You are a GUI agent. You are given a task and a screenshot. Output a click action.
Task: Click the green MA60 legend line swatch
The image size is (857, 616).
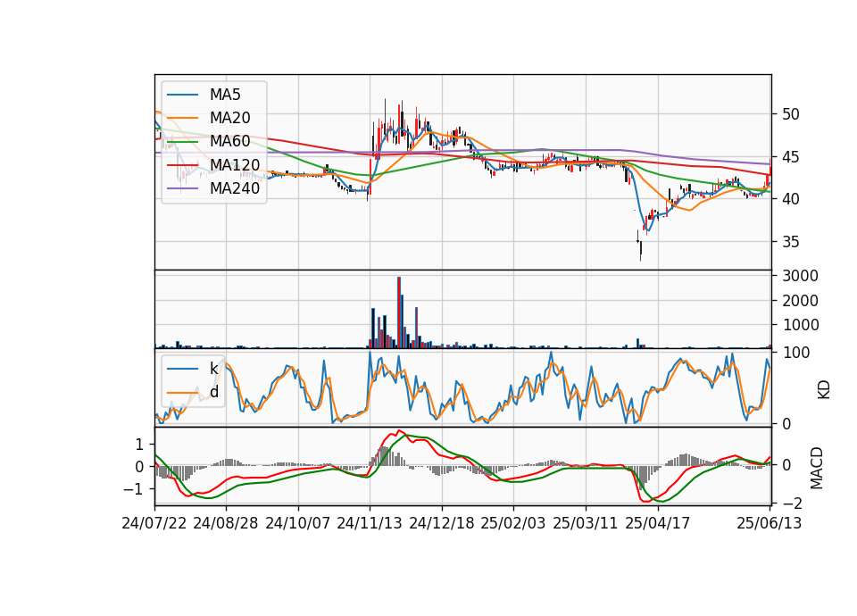[x=182, y=142]
